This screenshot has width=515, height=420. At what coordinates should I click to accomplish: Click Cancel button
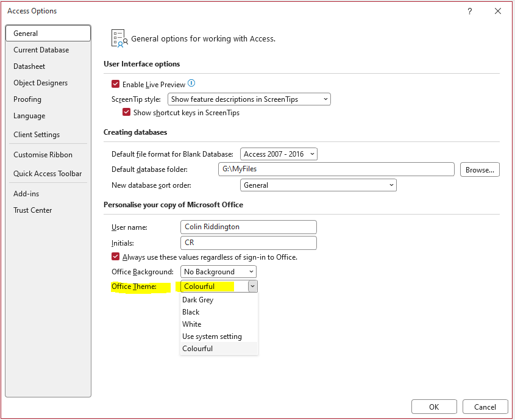[x=485, y=407]
